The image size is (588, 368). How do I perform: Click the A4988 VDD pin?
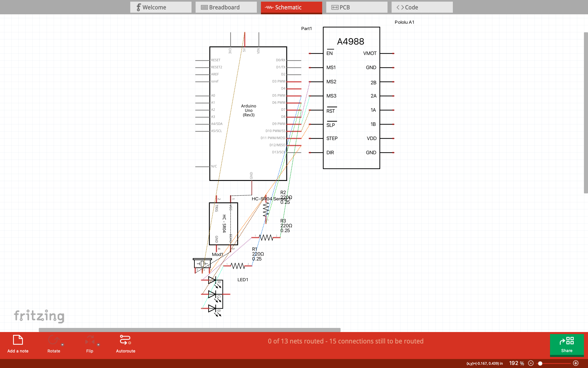pos(387,138)
